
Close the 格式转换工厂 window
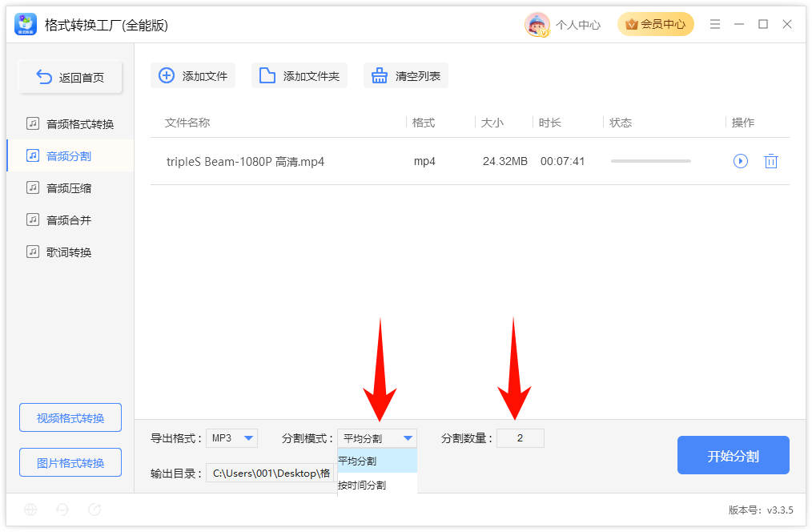787,24
